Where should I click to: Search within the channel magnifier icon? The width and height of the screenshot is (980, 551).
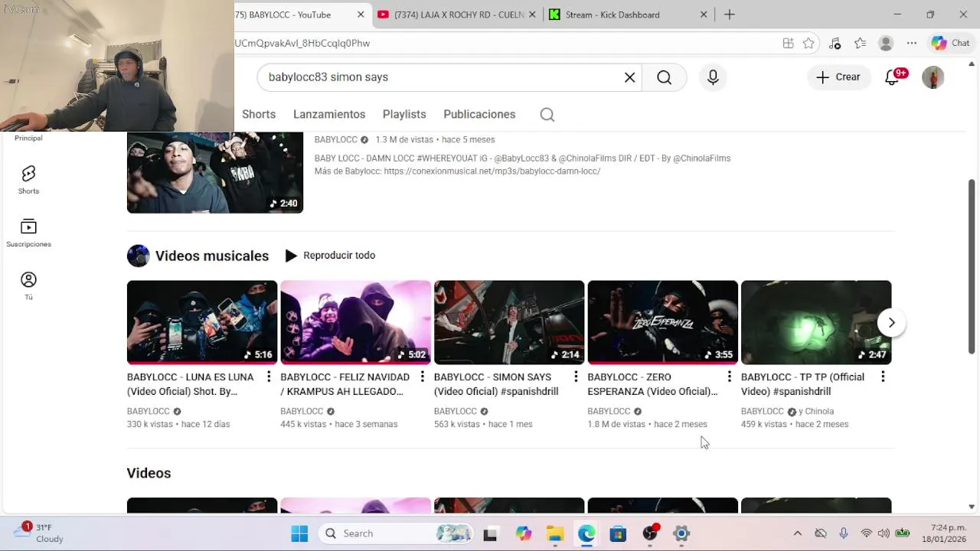(x=547, y=115)
